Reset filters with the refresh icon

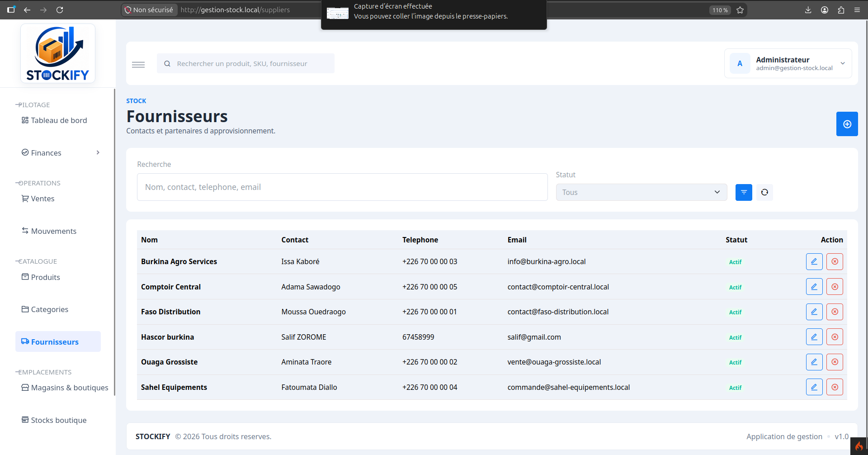pos(764,192)
